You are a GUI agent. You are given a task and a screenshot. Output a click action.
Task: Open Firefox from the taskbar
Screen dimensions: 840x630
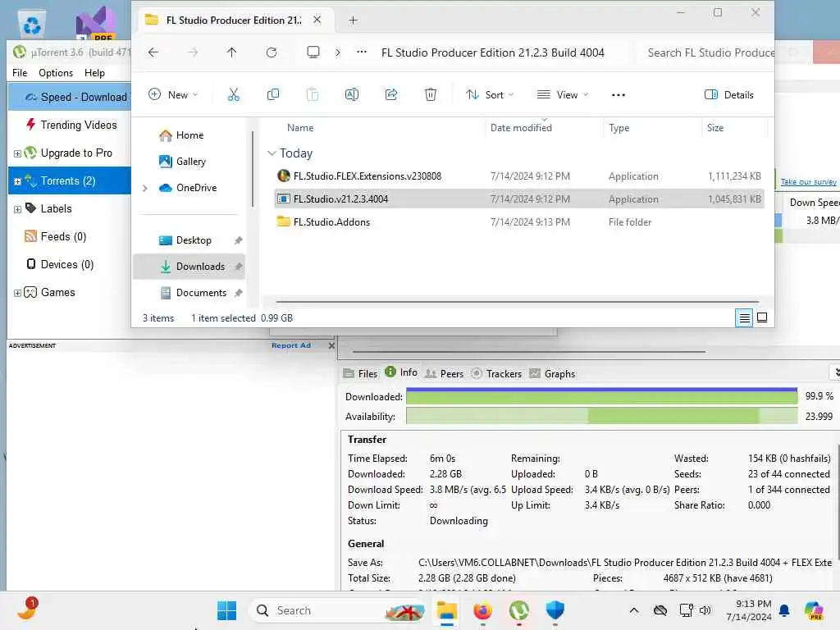[482, 610]
